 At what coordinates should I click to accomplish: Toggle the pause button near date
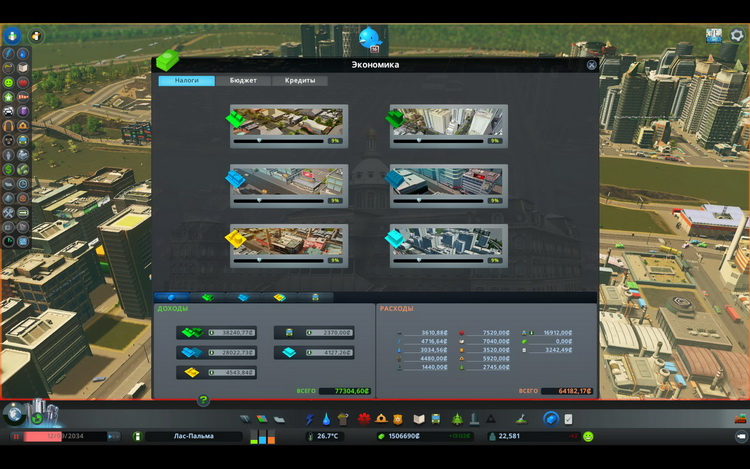coord(16,436)
